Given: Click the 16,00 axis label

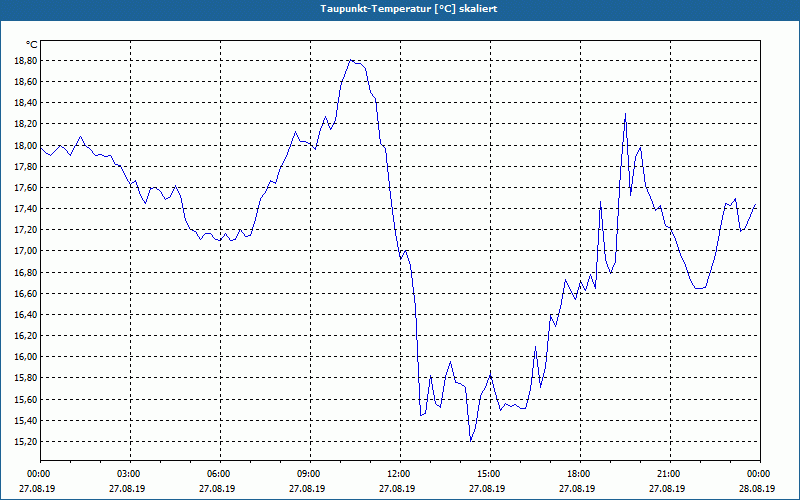Looking at the screenshot, I should point(26,357).
